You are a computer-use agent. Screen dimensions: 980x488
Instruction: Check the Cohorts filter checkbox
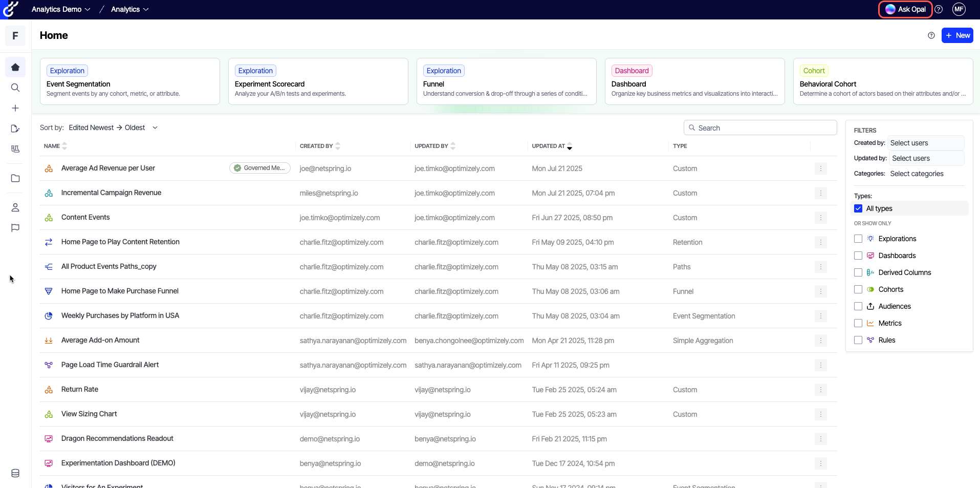(x=858, y=289)
